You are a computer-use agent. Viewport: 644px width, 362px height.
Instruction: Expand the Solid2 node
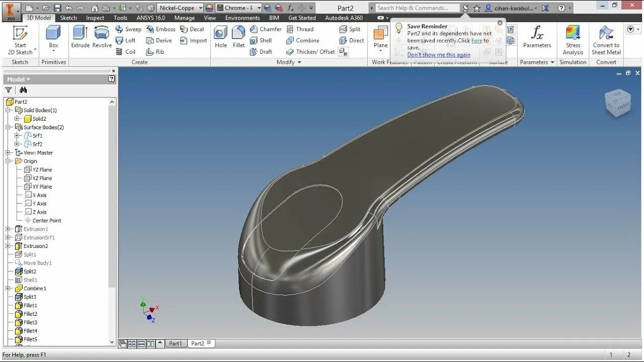click(x=17, y=119)
